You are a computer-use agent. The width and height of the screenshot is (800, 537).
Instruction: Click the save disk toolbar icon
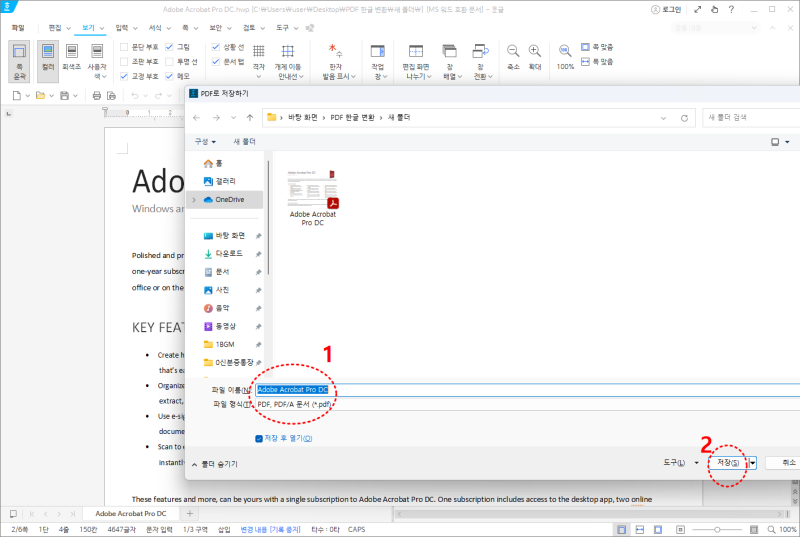point(64,95)
